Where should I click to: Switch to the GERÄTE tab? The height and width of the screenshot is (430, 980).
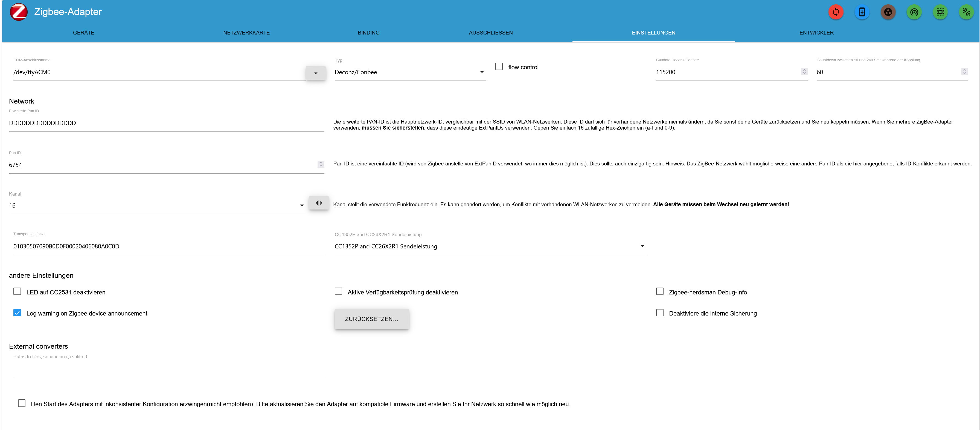(x=83, y=33)
